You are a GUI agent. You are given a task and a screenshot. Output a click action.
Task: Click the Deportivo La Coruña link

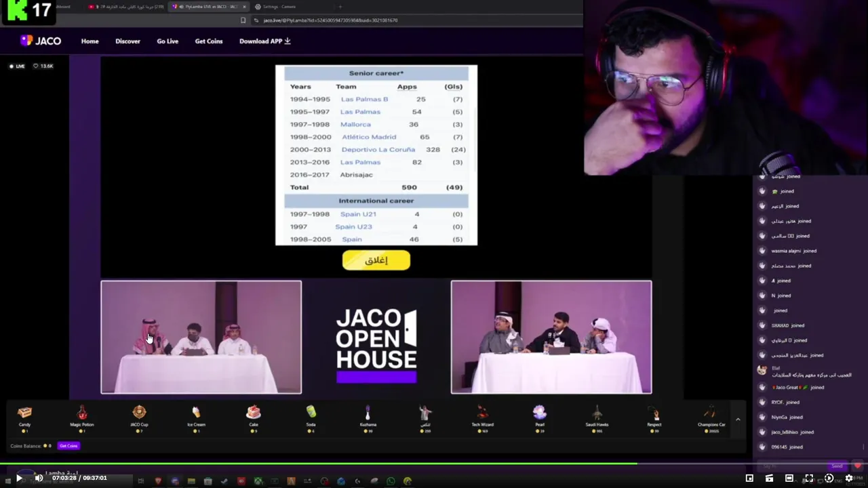coord(378,149)
